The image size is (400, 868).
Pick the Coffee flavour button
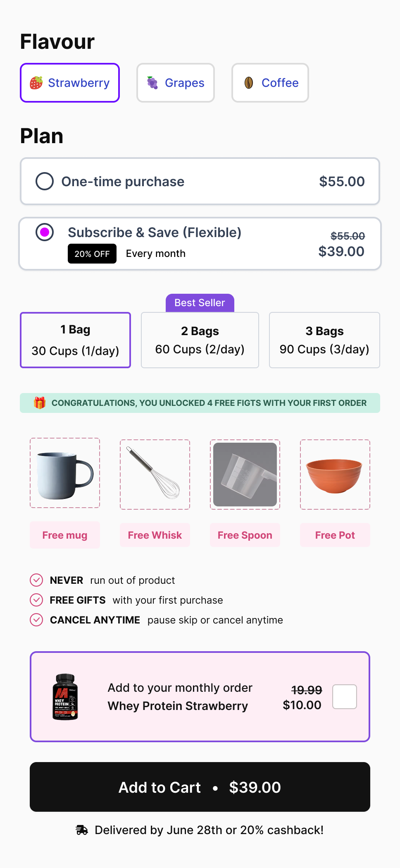tap(270, 83)
